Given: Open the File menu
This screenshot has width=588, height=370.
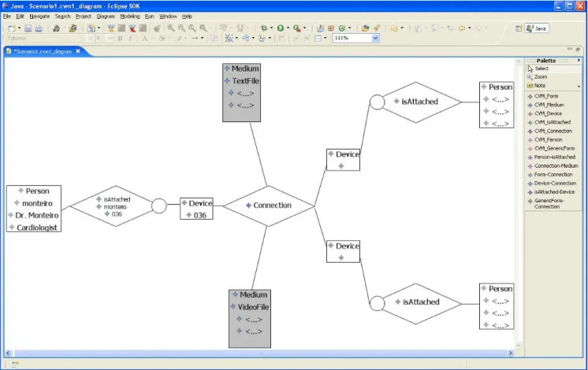Looking at the screenshot, I should coord(7,17).
